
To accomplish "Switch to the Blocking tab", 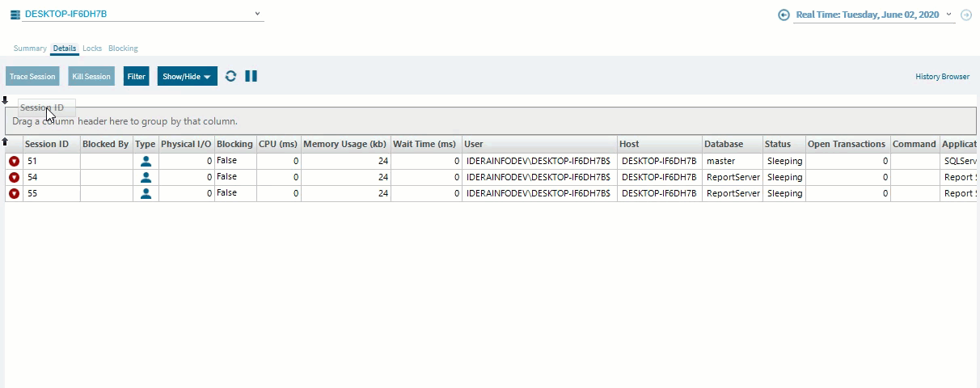I will pos(123,48).
